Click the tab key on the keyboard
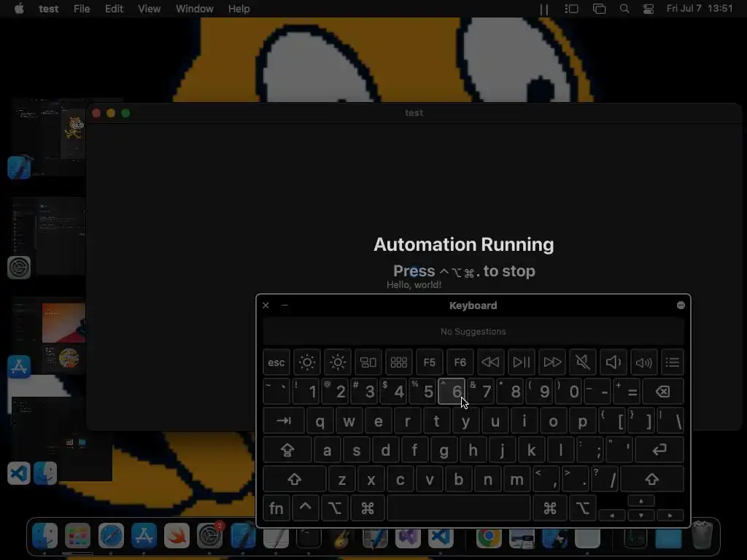 pos(284,421)
